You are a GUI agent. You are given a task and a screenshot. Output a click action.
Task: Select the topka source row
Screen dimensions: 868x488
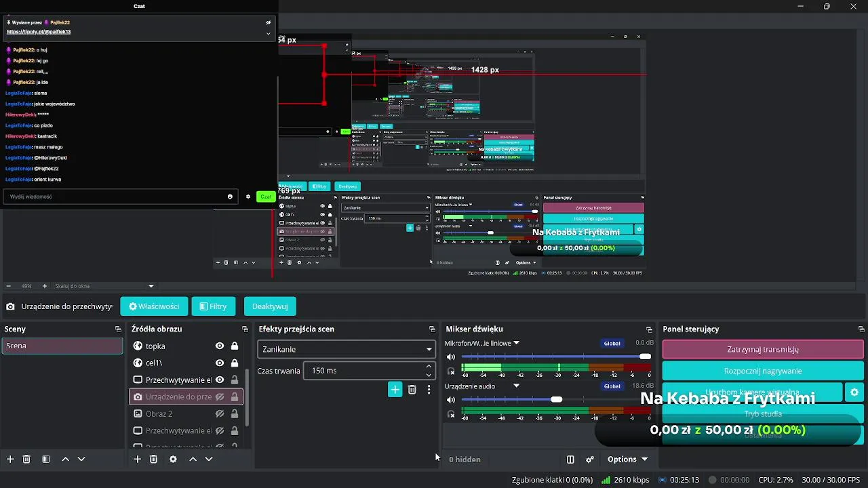[x=186, y=346]
